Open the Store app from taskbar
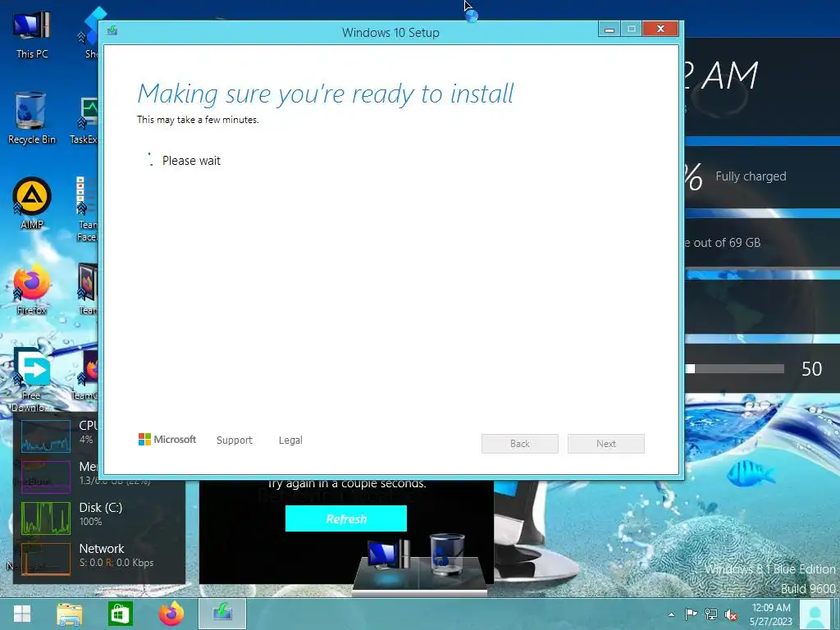The width and height of the screenshot is (840, 630). (x=120, y=614)
